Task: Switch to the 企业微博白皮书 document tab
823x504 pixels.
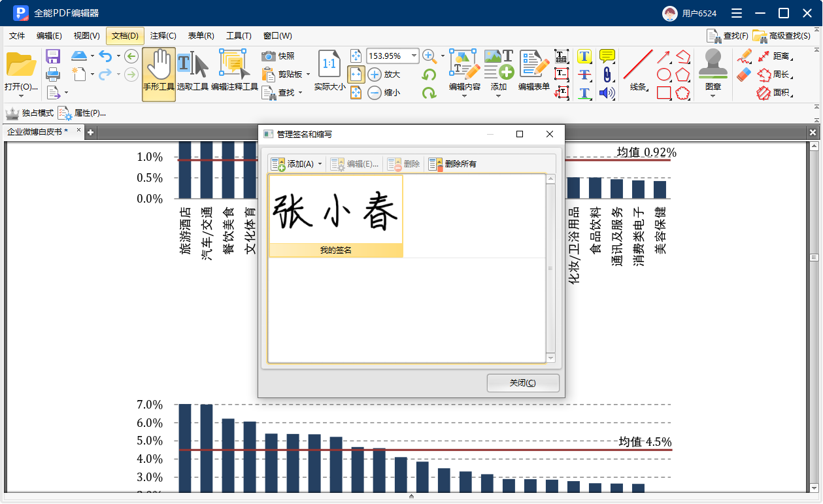Action: pos(37,132)
